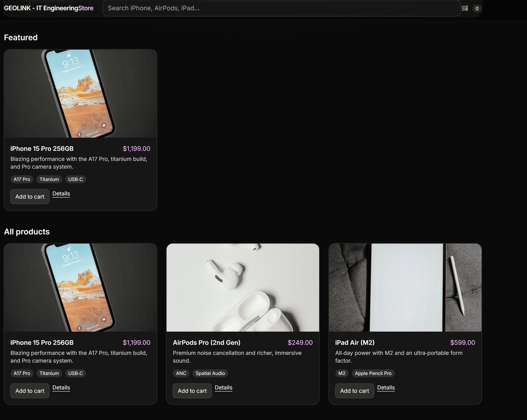Click the Apple Pencil Pro tag
Viewport: 527px width, 420px height.
tap(373, 373)
